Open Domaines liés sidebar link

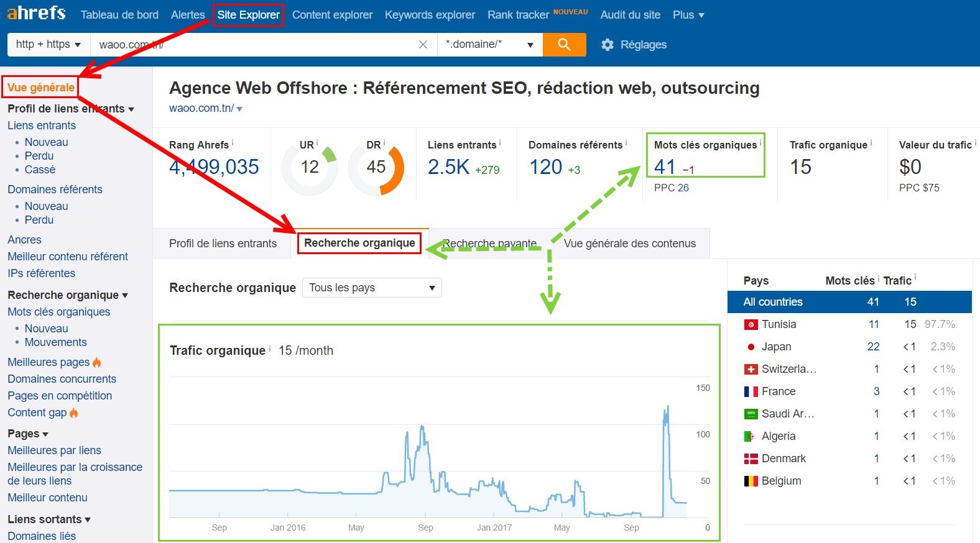click(x=42, y=536)
